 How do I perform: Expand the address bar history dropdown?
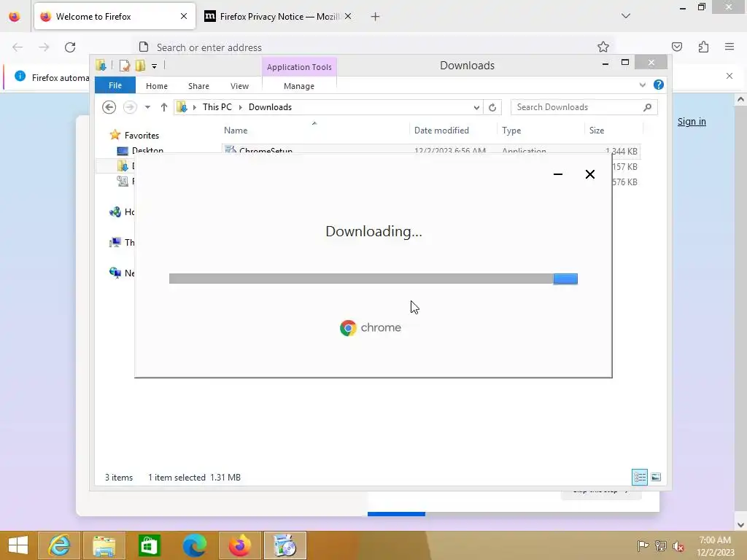click(476, 108)
